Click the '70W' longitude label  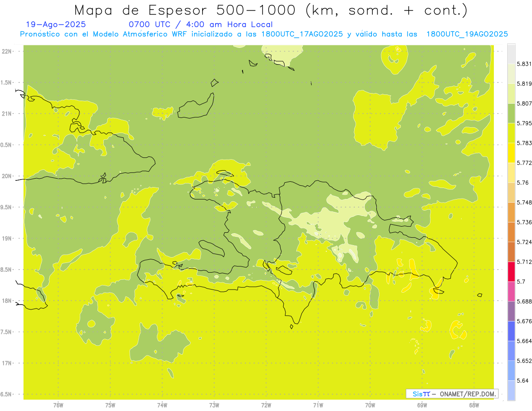tap(370, 405)
